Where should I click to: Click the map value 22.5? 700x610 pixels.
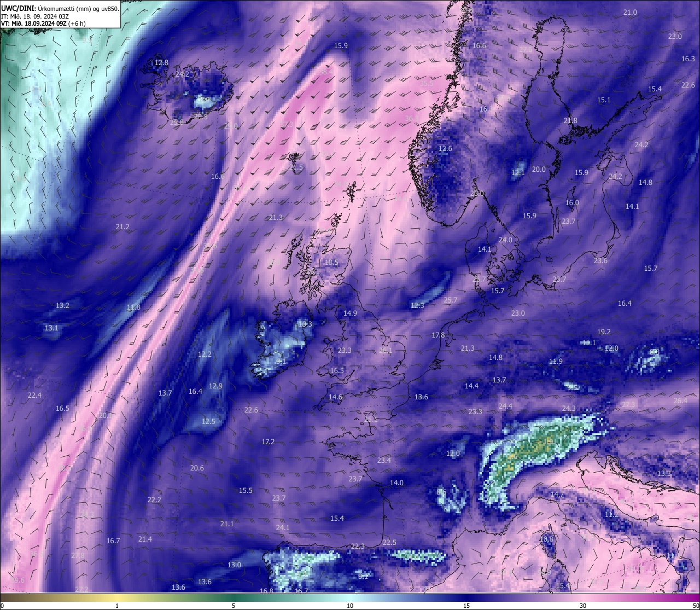tap(389, 543)
